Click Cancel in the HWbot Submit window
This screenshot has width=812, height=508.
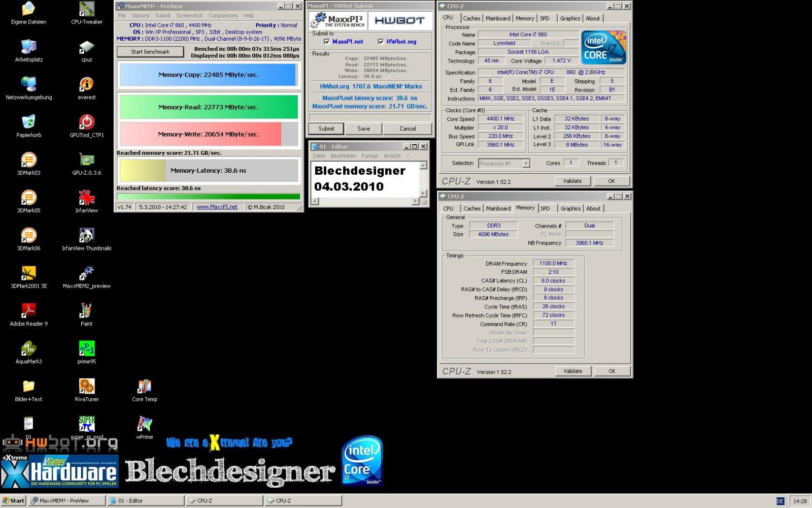408,129
